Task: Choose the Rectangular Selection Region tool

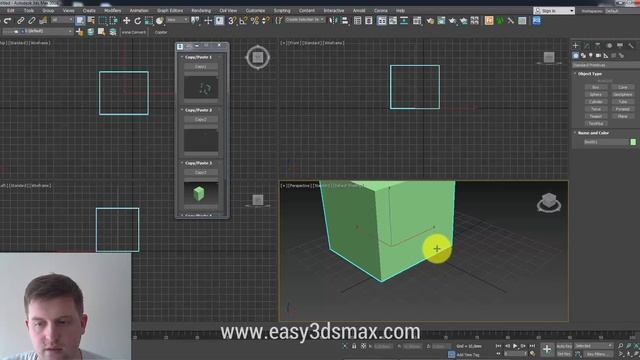Action: point(102,20)
